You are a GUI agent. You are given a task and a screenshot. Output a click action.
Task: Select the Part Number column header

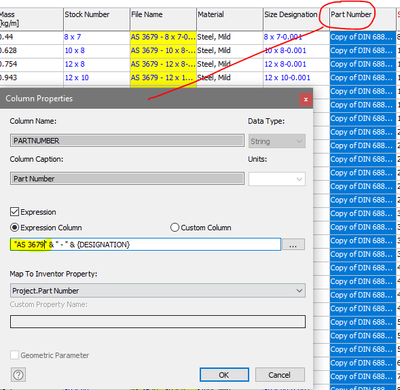click(363, 19)
